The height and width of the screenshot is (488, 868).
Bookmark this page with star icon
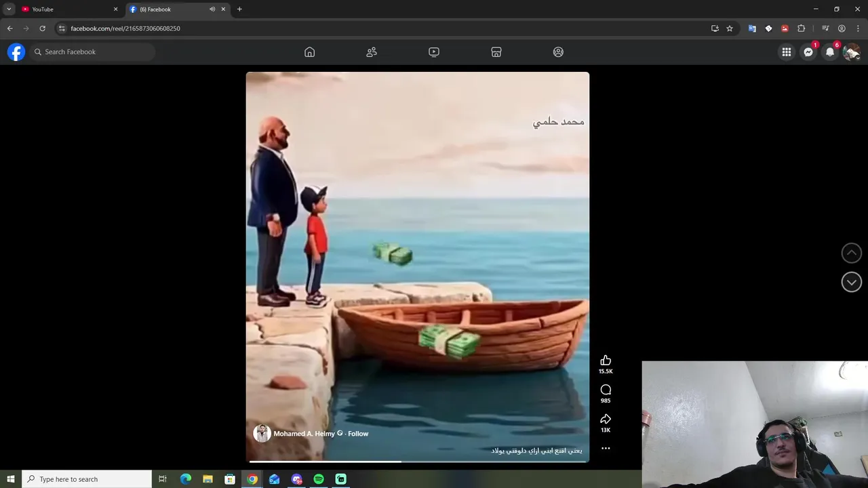730,28
